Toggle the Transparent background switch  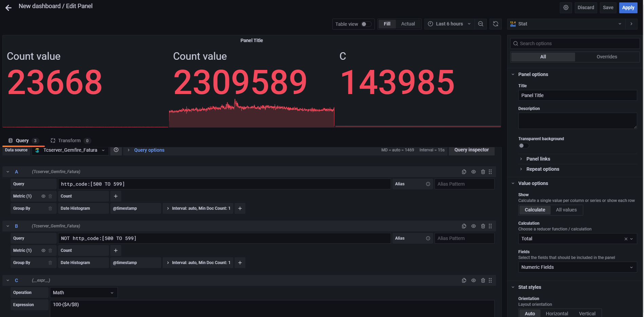523,146
